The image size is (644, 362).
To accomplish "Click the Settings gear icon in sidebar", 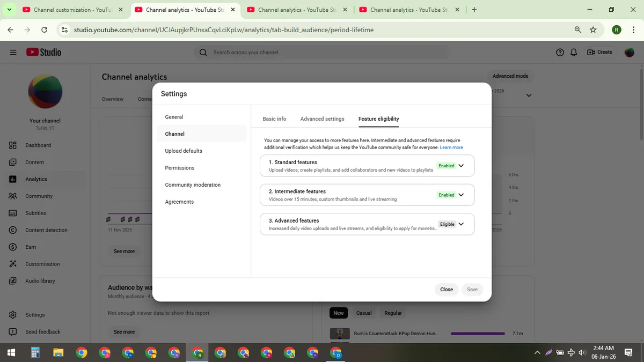I will pos(13,315).
